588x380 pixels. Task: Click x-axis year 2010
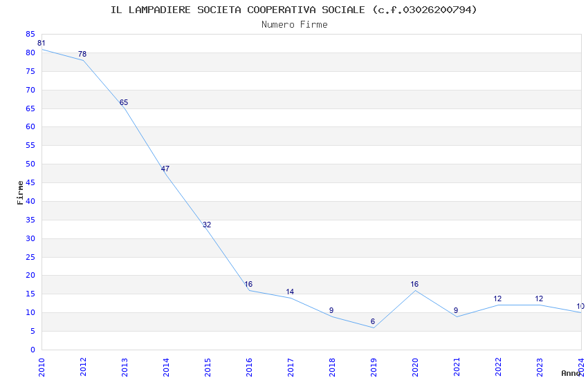point(42,367)
